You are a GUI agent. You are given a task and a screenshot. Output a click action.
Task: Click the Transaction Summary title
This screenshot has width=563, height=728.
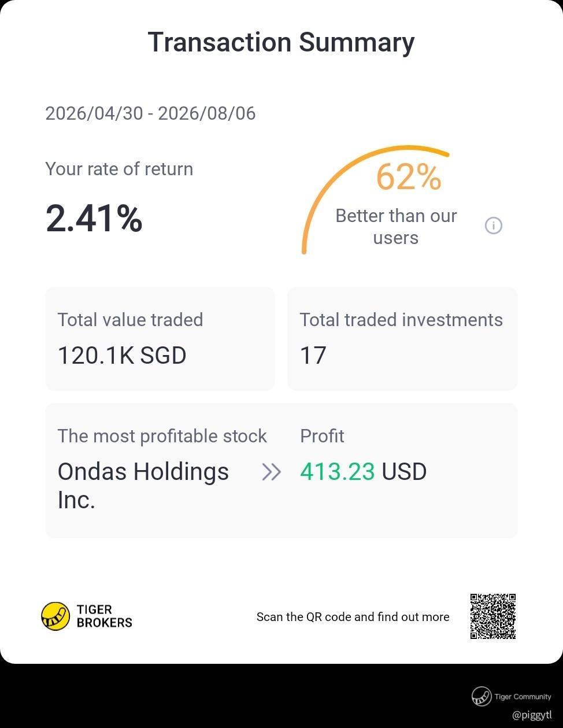[281, 43]
